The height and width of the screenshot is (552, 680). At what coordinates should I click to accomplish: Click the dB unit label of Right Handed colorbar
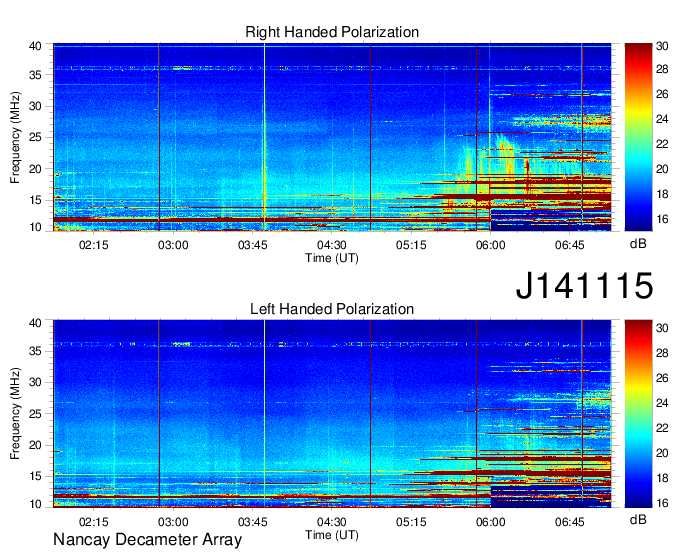[638, 244]
